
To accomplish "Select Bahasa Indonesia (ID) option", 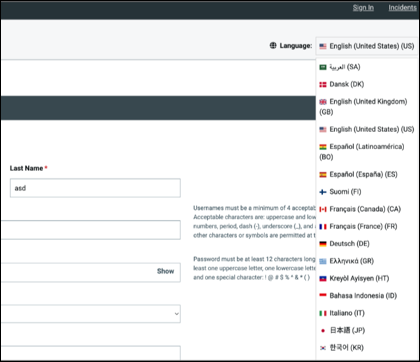I will pyautogui.click(x=366, y=296).
